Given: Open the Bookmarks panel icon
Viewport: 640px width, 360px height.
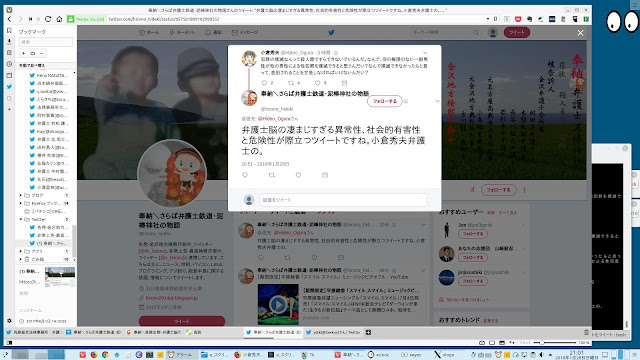Looking at the screenshot, I should click(9, 31).
